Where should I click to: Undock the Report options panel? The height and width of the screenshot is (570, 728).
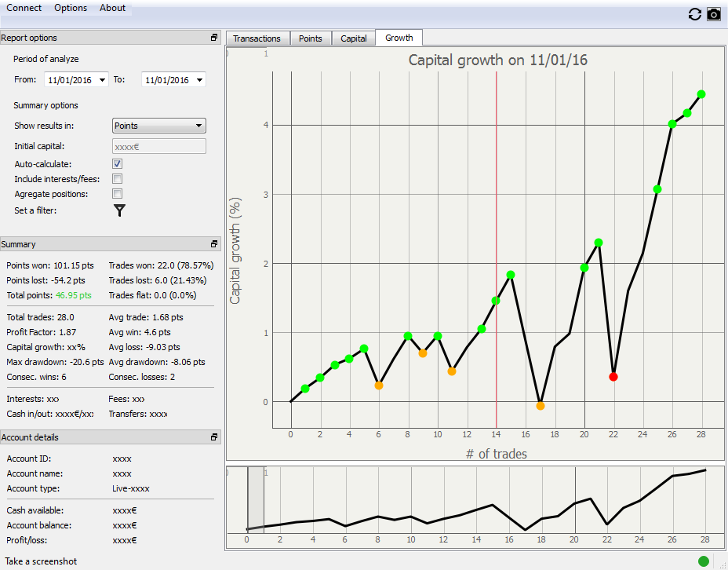point(214,38)
